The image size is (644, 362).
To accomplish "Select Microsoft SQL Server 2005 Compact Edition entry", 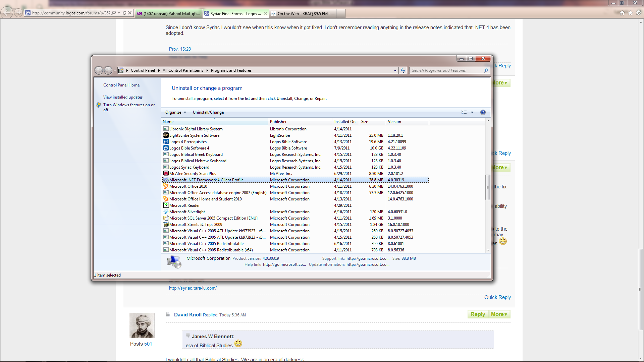I will [295, 218].
